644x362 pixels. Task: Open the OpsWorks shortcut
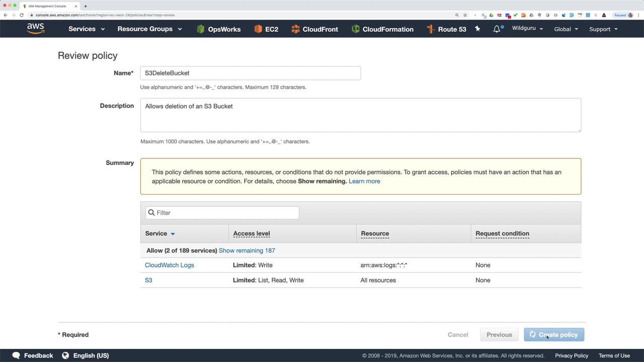(x=218, y=29)
